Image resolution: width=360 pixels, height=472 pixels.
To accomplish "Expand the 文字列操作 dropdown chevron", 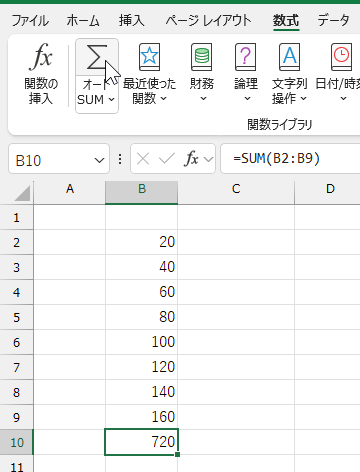I will tap(303, 99).
